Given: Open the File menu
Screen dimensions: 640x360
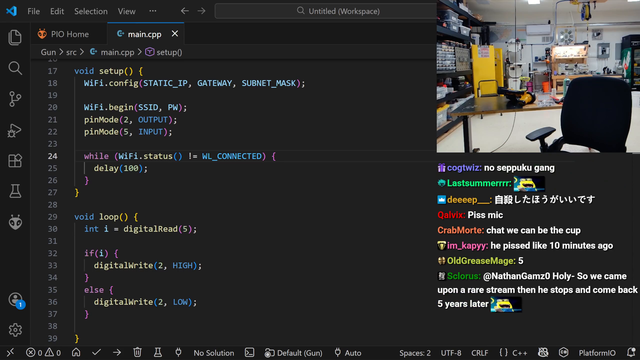Looking at the screenshot, I should pos(33,11).
